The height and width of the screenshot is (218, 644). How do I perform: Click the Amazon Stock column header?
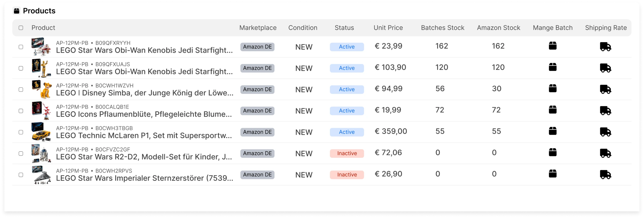[499, 28]
